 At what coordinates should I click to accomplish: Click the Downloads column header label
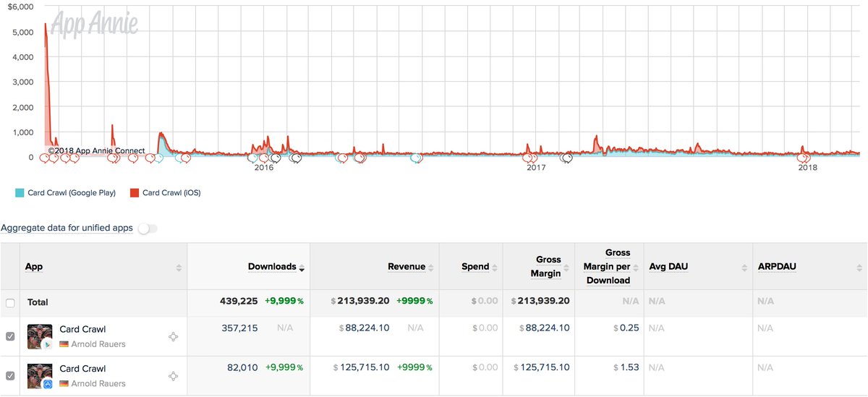[x=272, y=267]
